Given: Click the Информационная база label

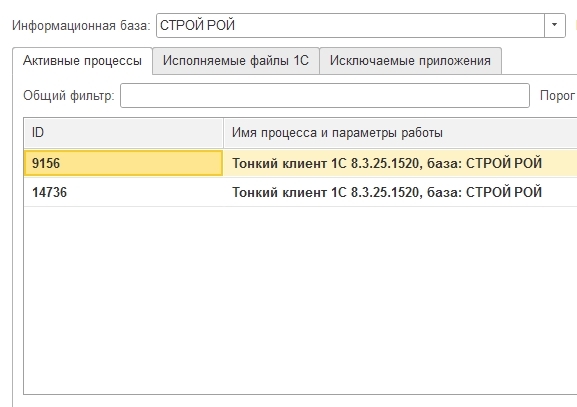Looking at the screenshot, I should 81,26.
